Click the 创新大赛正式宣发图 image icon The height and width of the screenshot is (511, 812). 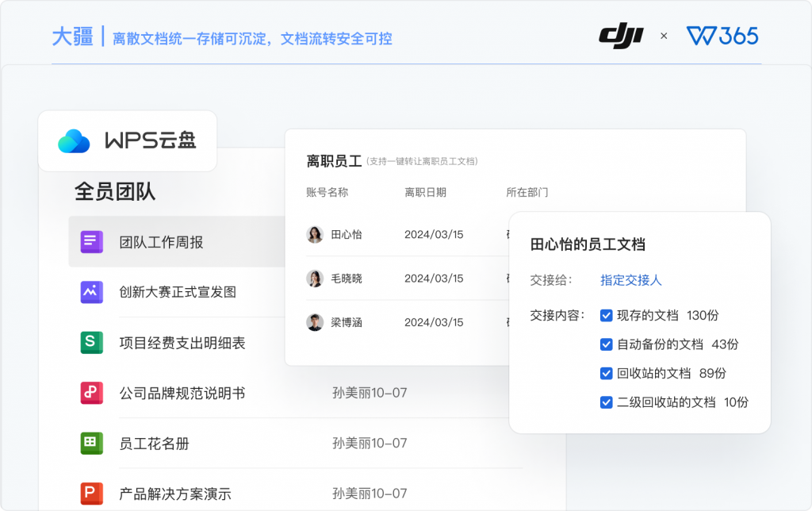point(91,293)
